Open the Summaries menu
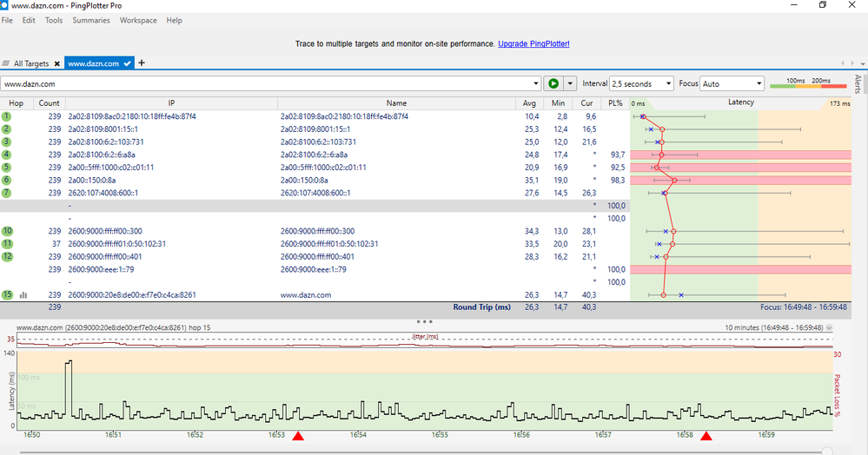This screenshot has width=868, height=455. [x=90, y=20]
